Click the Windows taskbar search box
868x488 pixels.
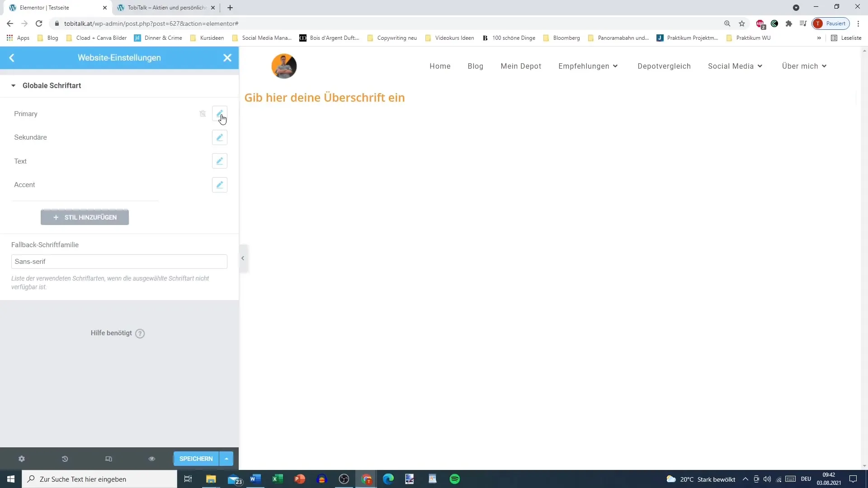99,479
